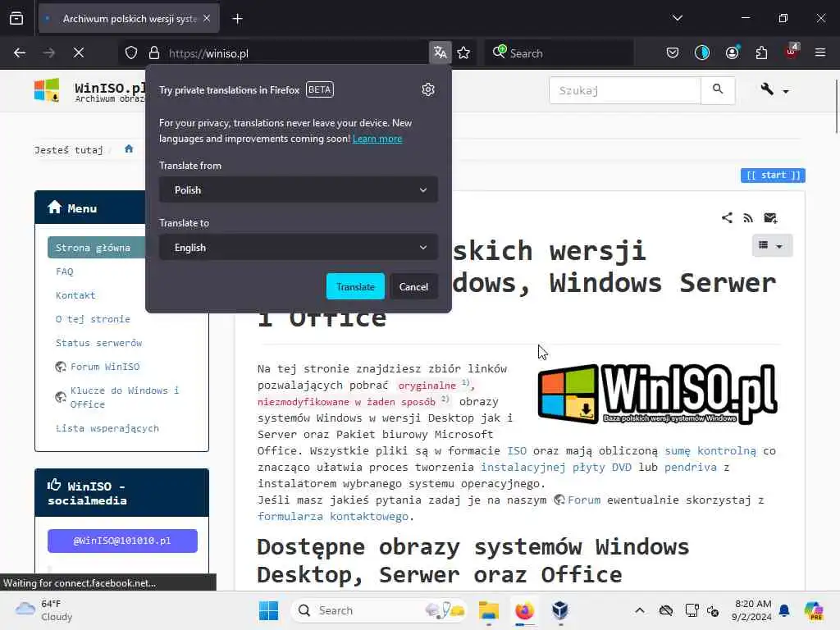Click the WinISO.pl site logo
This screenshot has width=840, height=630.
pos(47,90)
